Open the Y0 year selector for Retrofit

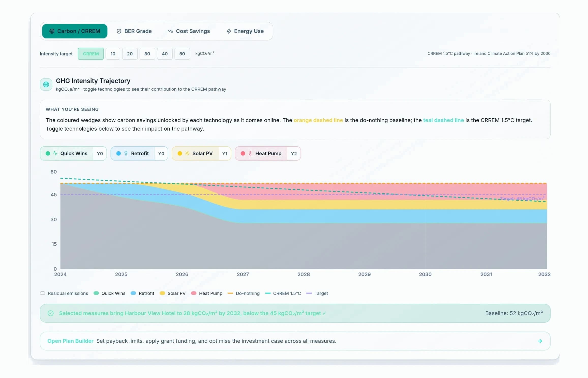161,153
